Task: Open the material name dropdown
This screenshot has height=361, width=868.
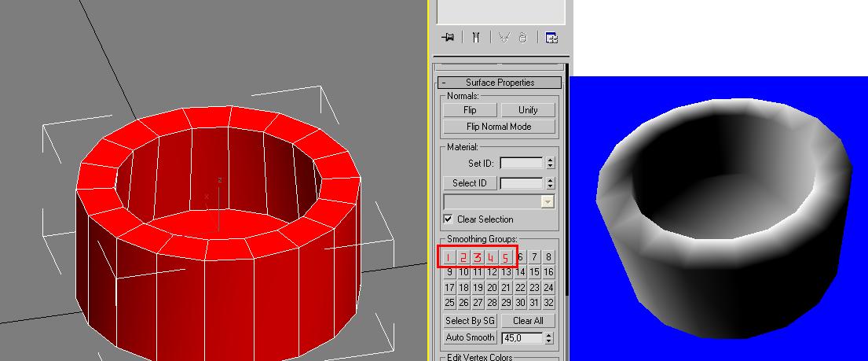Action: tap(500, 202)
